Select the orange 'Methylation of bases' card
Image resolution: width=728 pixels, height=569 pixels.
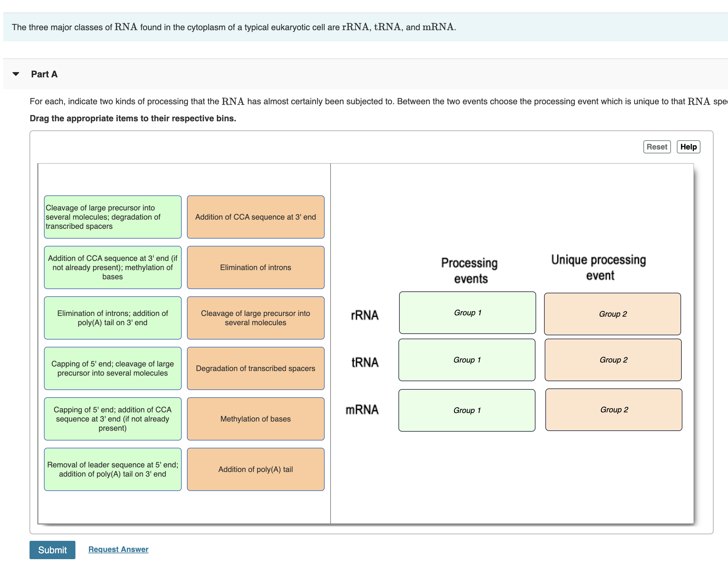(256, 419)
